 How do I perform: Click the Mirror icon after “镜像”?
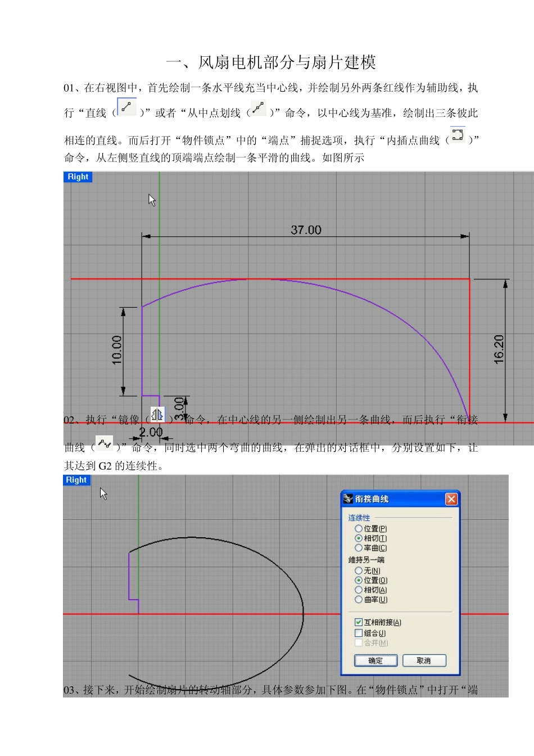point(157,415)
